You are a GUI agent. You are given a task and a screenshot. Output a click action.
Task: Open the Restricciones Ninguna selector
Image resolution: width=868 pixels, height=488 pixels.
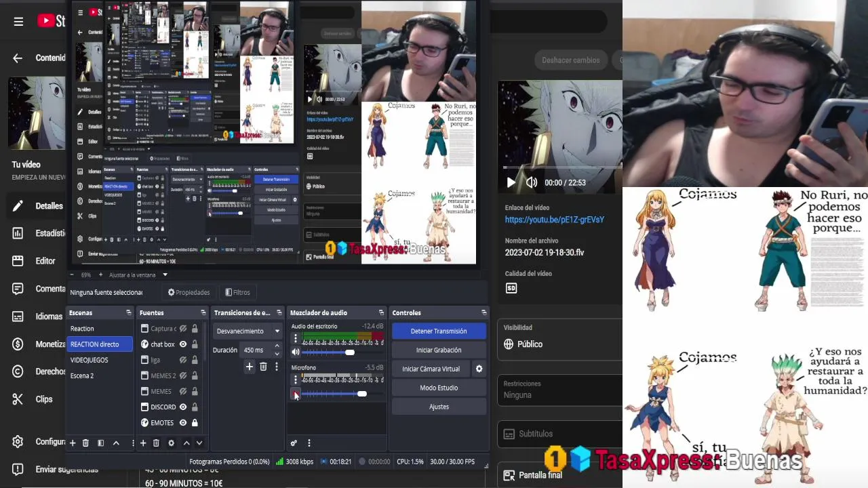pos(561,390)
